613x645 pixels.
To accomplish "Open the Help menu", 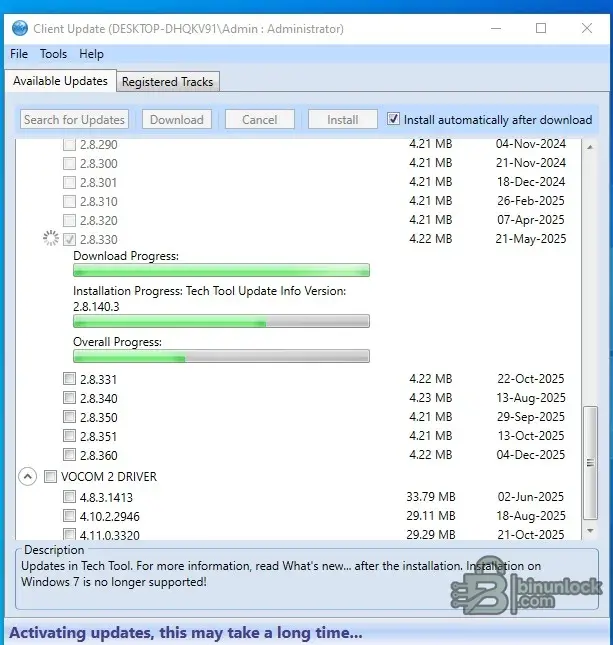I will pos(91,54).
